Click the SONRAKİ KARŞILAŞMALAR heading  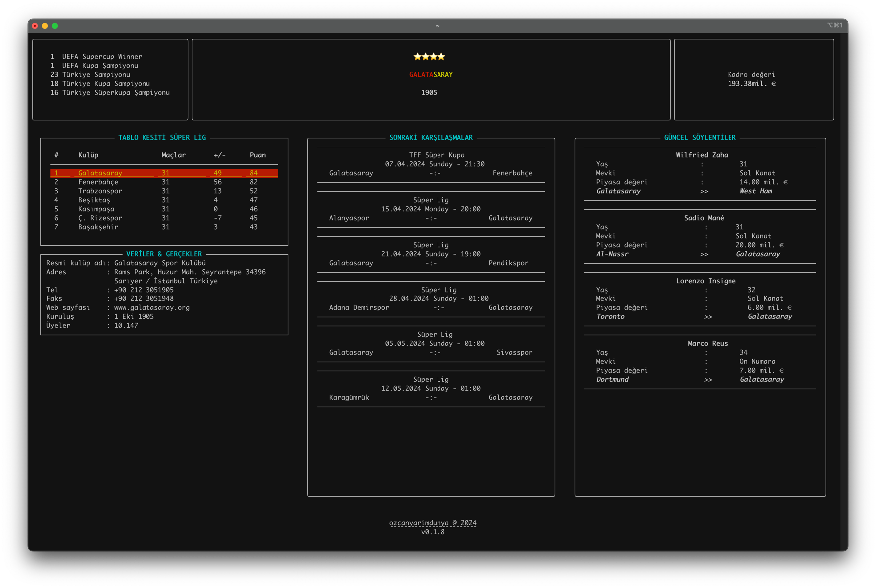[x=431, y=137]
